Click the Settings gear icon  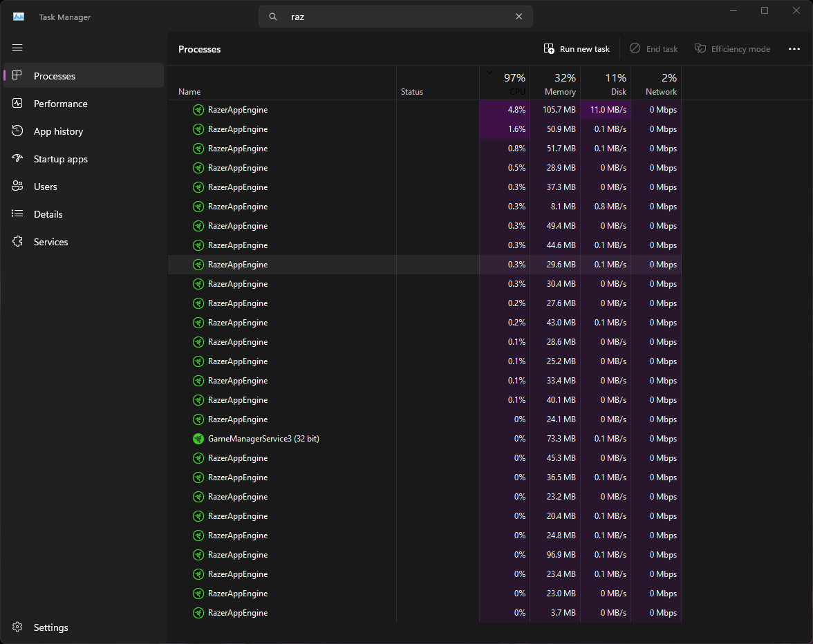[17, 627]
